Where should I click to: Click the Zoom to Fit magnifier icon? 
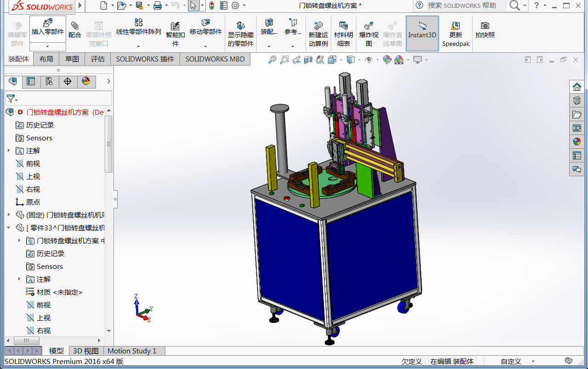coord(272,60)
